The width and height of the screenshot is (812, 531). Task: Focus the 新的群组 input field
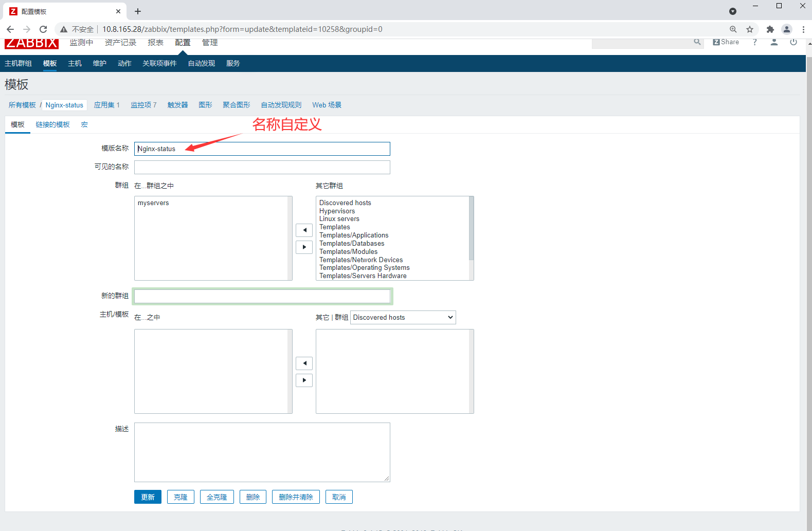[262, 296]
